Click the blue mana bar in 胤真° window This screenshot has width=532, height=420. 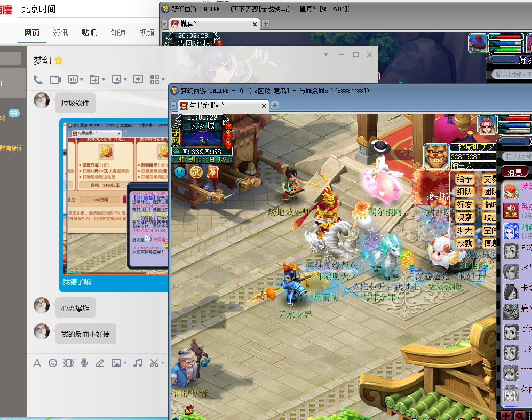[x=505, y=43]
